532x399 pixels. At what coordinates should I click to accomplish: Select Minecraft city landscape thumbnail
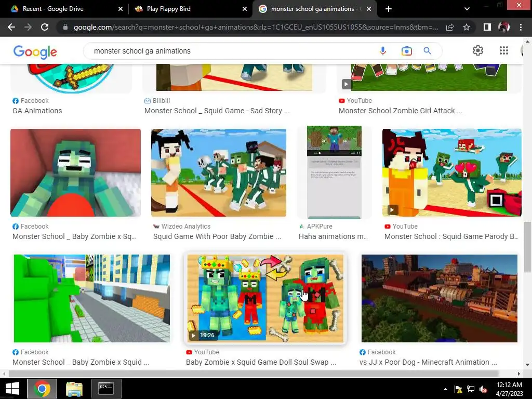coord(440,298)
